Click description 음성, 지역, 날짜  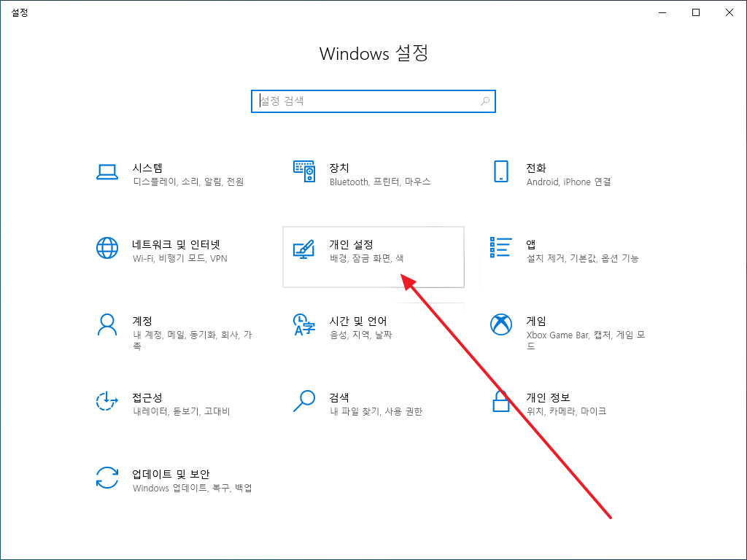coord(360,335)
